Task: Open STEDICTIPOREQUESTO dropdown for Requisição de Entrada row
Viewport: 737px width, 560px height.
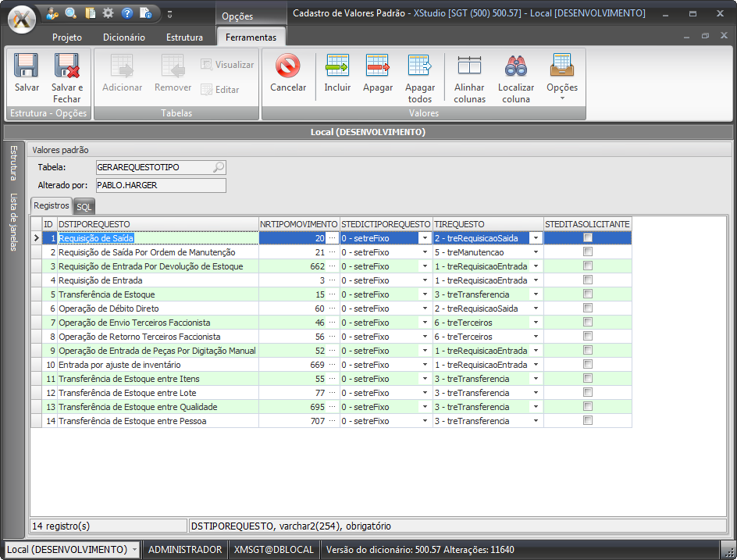Action: (x=425, y=280)
